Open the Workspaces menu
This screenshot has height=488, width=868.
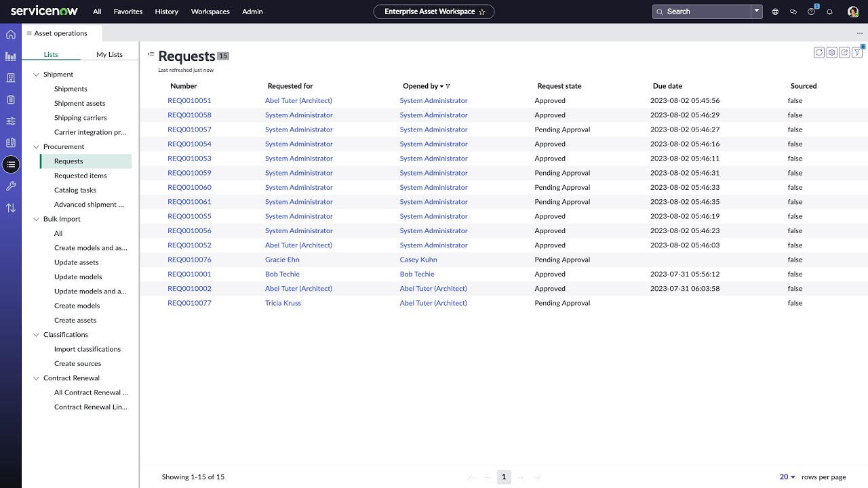point(210,12)
